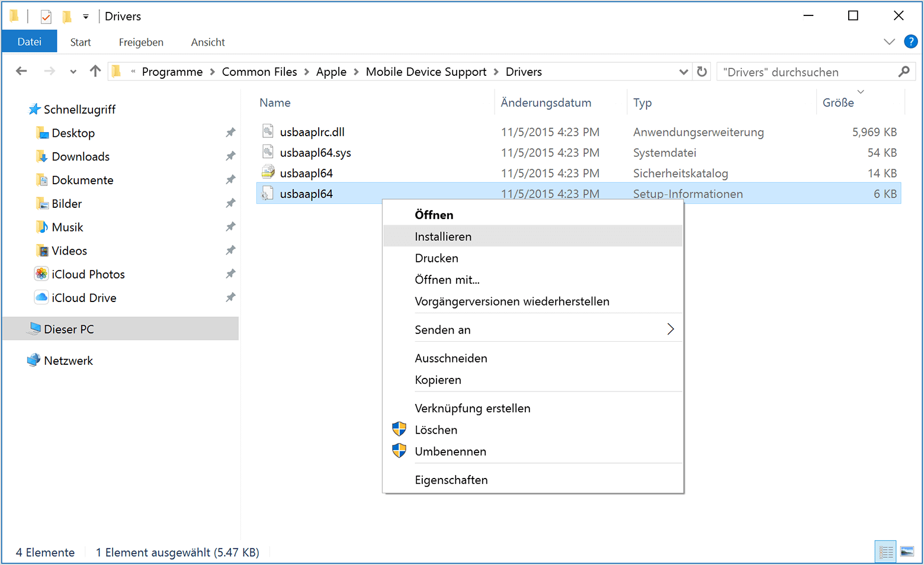This screenshot has height=565, width=924.
Task: Navigate to Apple in breadcrumb path
Action: pyautogui.click(x=331, y=72)
